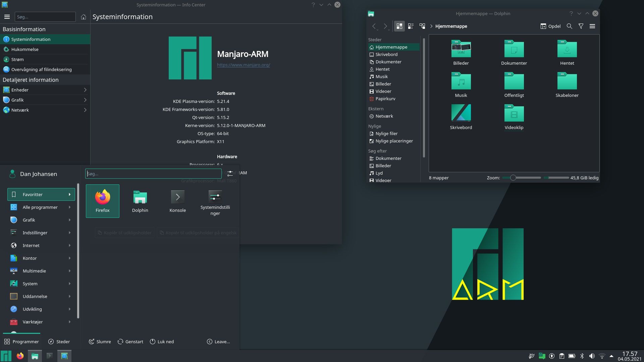Click the filter funnel icon in Dolphin
644x362 pixels.
(x=581, y=26)
